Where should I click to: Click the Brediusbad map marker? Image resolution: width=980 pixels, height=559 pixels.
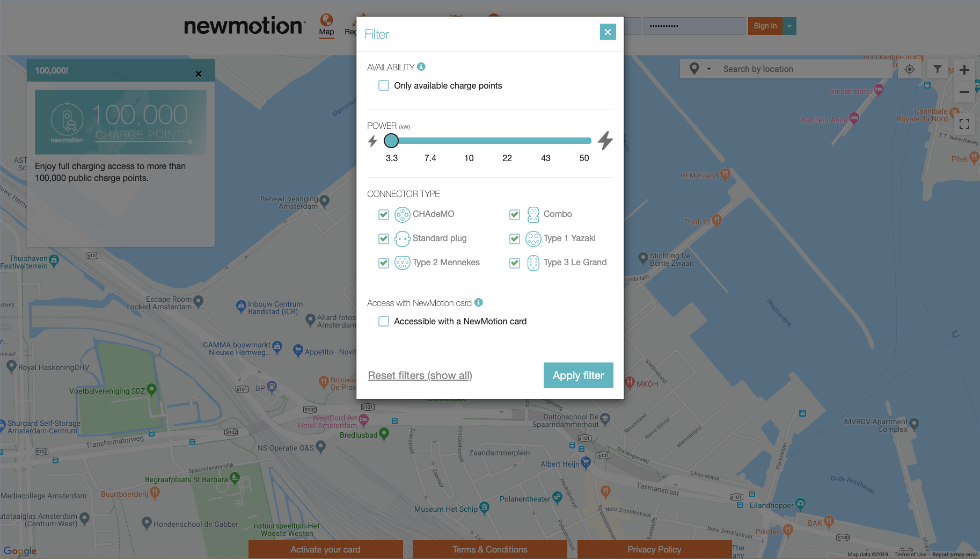coord(384,433)
